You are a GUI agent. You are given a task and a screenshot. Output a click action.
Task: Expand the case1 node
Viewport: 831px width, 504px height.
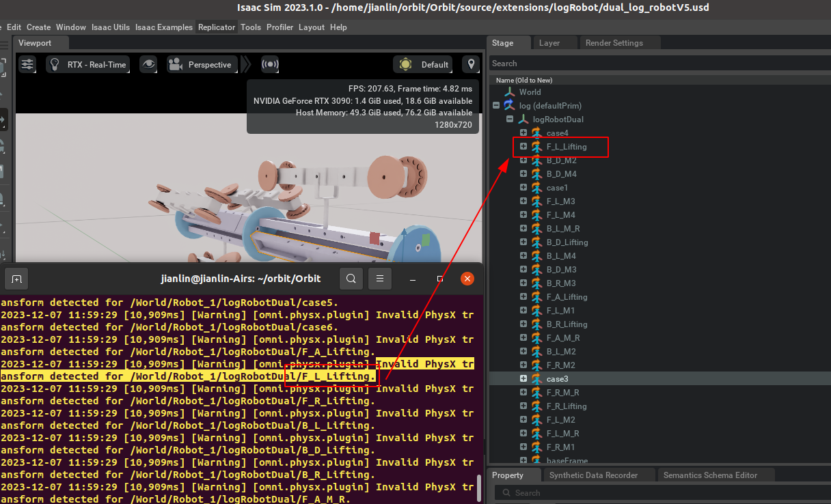(523, 188)
